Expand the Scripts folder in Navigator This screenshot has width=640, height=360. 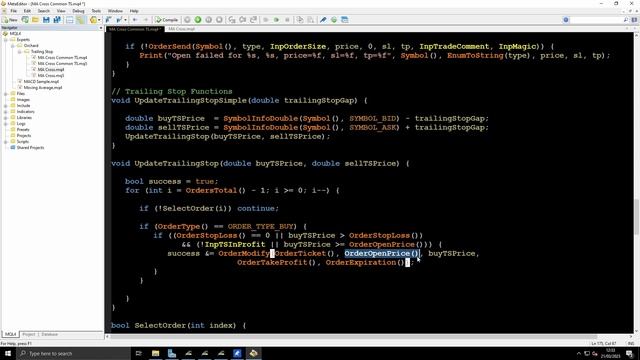coord(6,142)
